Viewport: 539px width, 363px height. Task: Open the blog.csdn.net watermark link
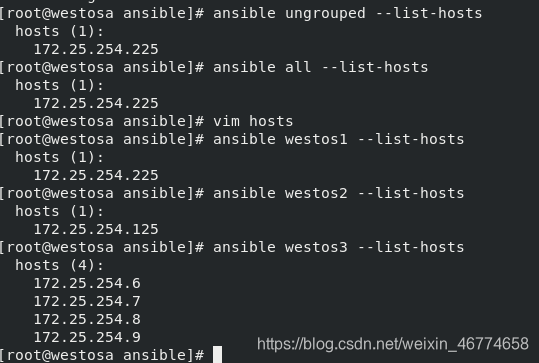point(393,344)
